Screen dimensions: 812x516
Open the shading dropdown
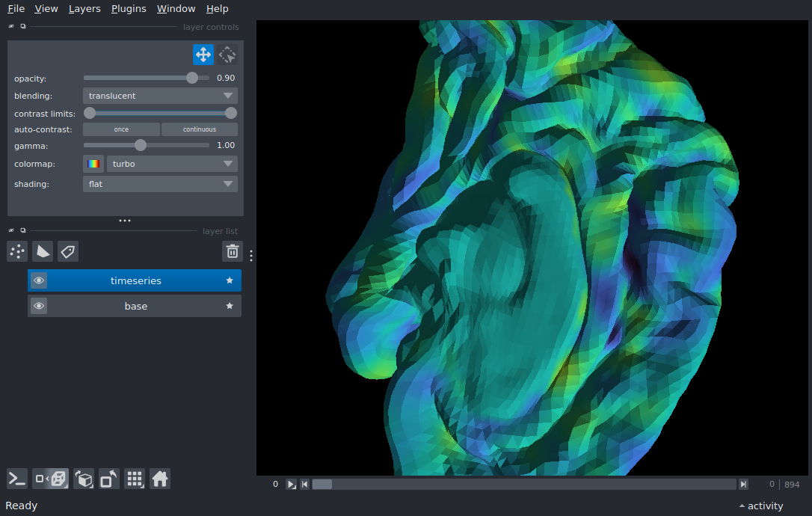160,184
